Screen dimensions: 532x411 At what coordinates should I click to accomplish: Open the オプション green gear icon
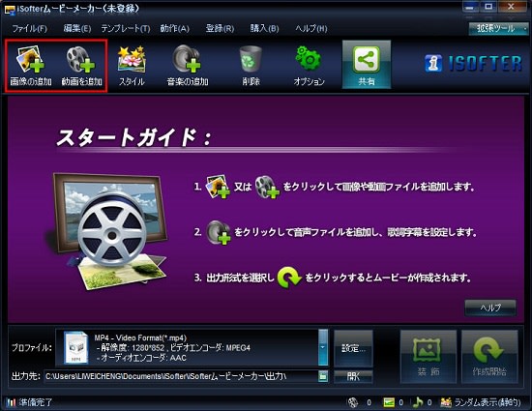309,58
